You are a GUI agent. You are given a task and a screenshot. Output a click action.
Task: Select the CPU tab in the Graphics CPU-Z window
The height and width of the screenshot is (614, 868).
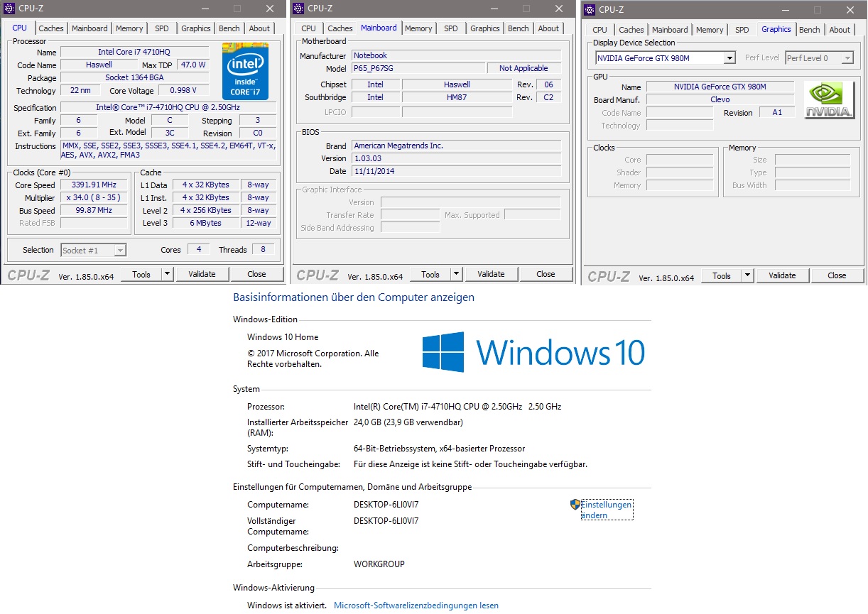point(600,30)
